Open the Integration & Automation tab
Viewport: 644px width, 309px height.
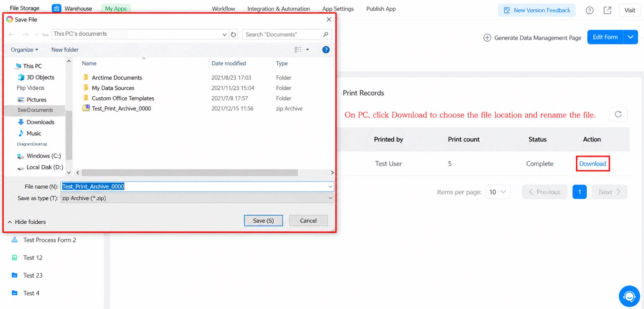pos(278,9)
